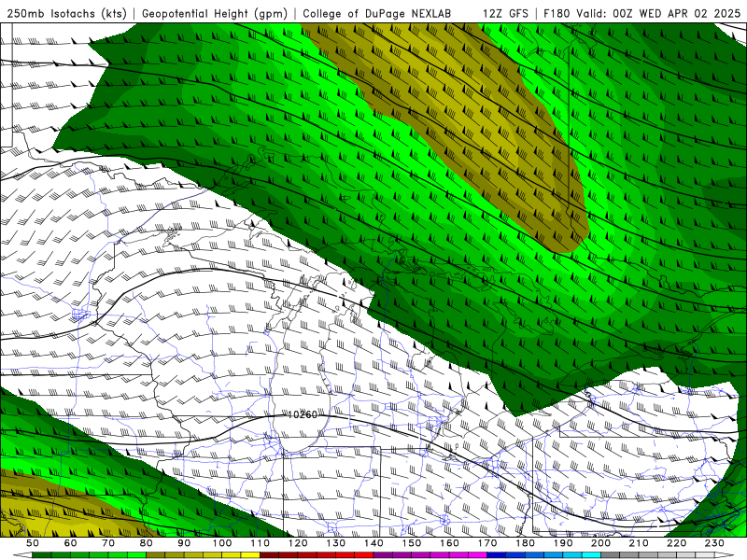747x560 pixels.
Task: Click the '190' color scale label
Action: tap(563, 543)
